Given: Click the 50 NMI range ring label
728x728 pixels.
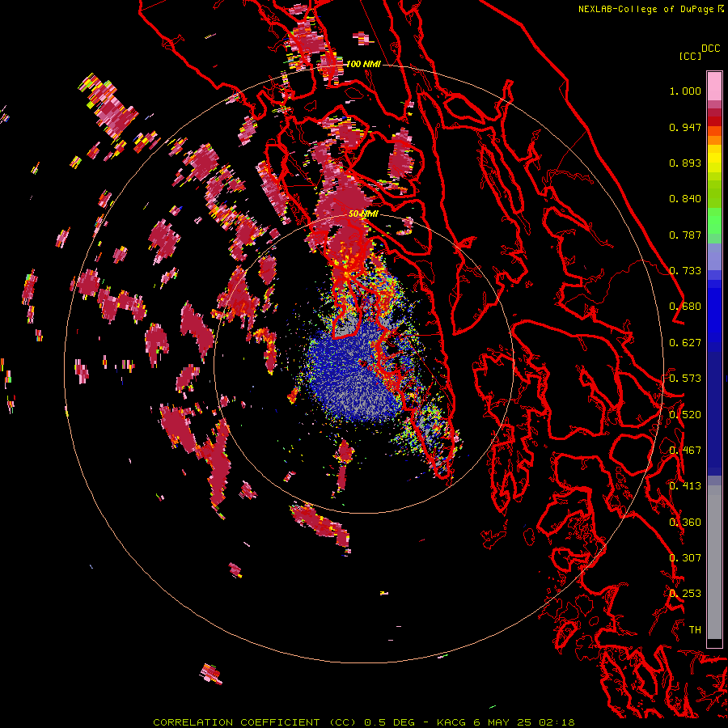Looking at the screenshot, I should [363, 214].
